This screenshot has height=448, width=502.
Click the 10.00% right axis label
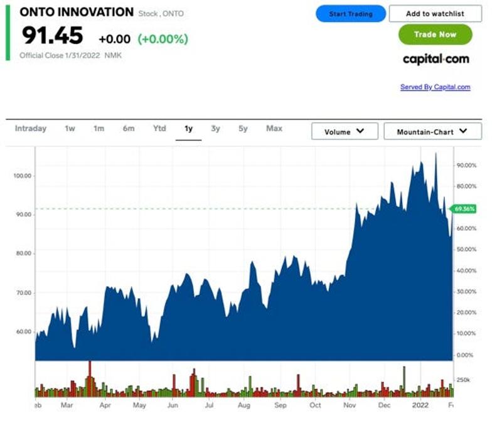466,334
